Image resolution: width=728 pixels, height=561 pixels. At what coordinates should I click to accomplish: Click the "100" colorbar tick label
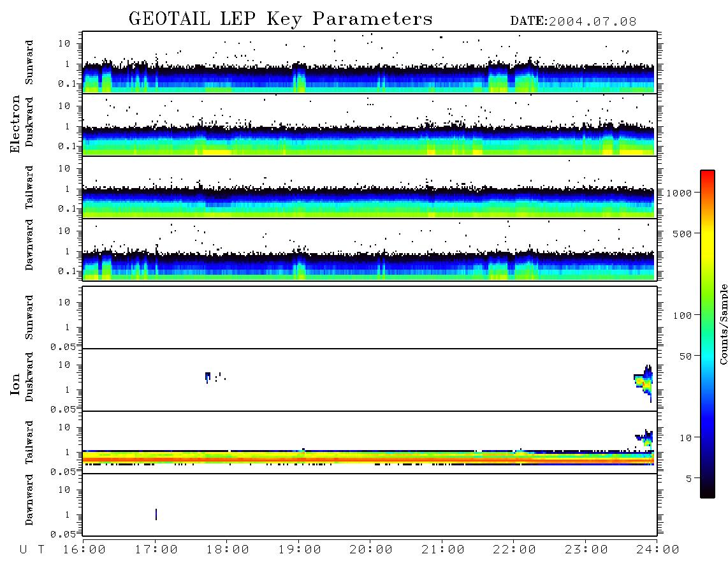(x=682, y=316)
